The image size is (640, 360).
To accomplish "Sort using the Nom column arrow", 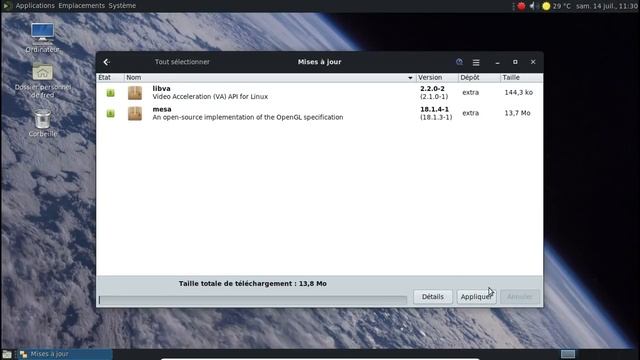I will 410,78.
